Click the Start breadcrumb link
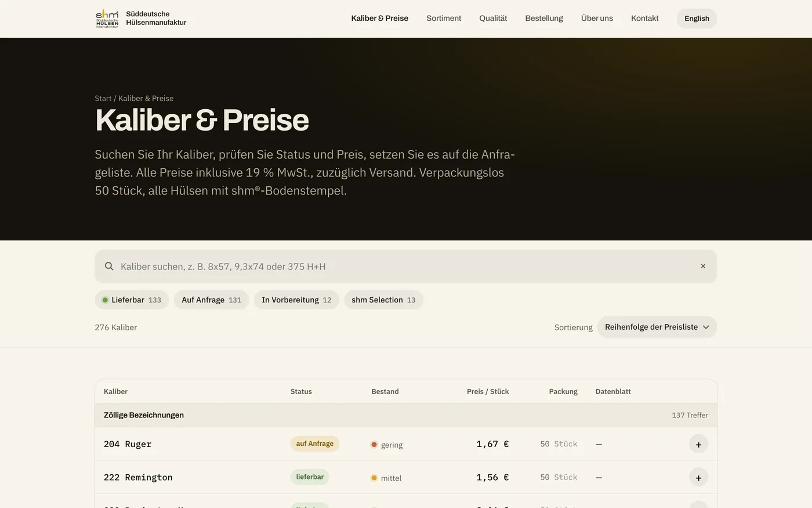Screen dimensions: 812x508 [x=103, y=99]
